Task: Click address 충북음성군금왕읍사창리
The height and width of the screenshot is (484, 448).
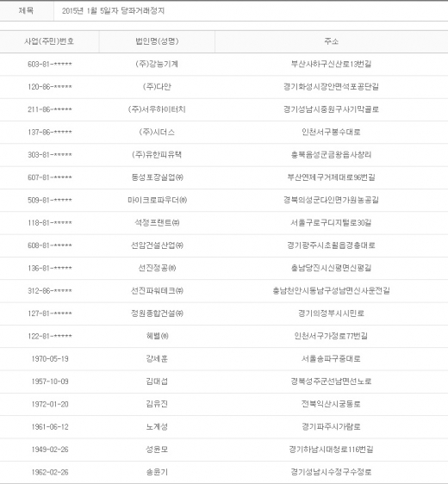Action: click(x=332, y=155)
